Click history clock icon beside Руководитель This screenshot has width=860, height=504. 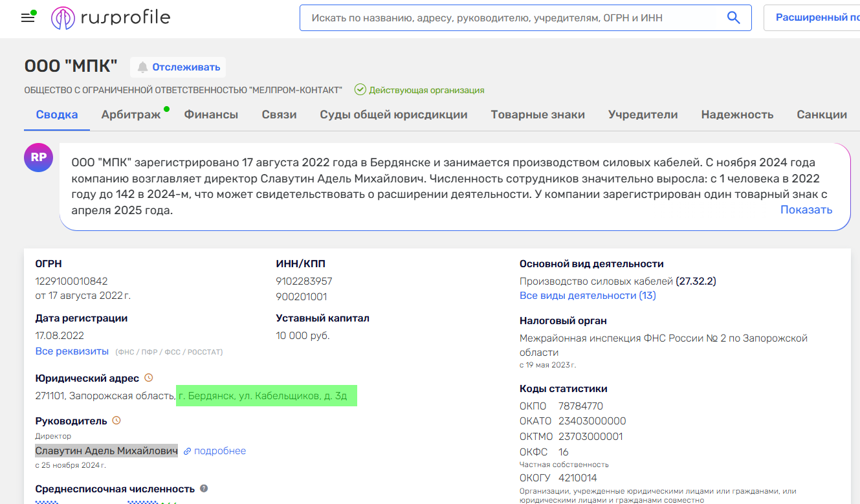116,421
